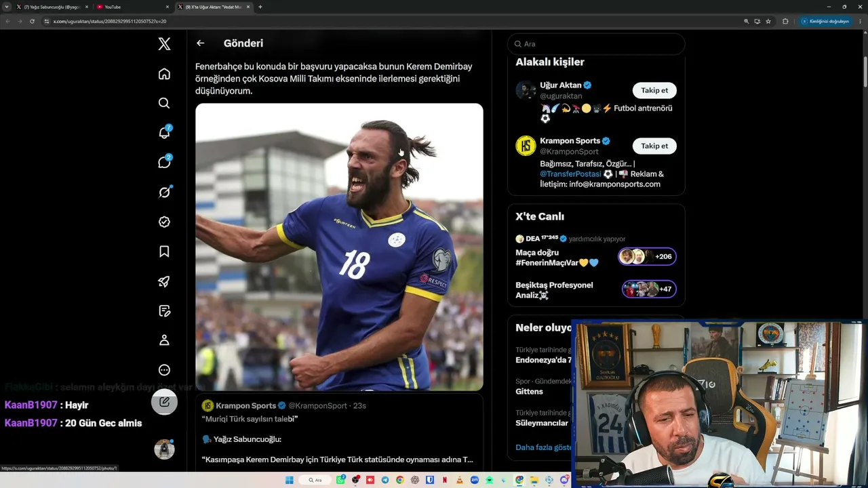Select the X'te Uğur Aktan tab
The image size is (868, 488).
(214, 7)
